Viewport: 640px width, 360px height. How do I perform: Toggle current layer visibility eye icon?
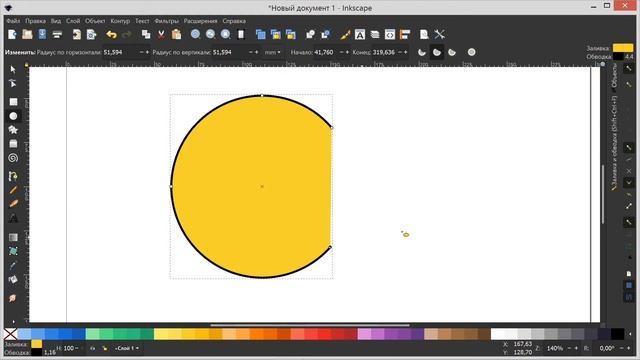coord(92,348)
